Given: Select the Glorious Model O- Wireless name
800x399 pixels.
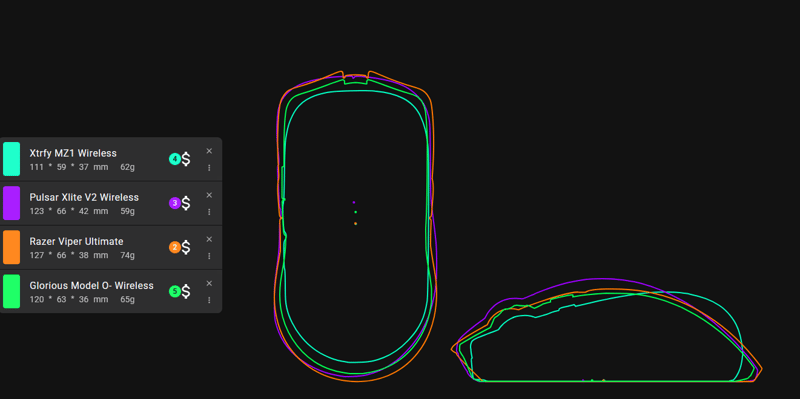Looking at the screenshot, I should pos(91,286).
